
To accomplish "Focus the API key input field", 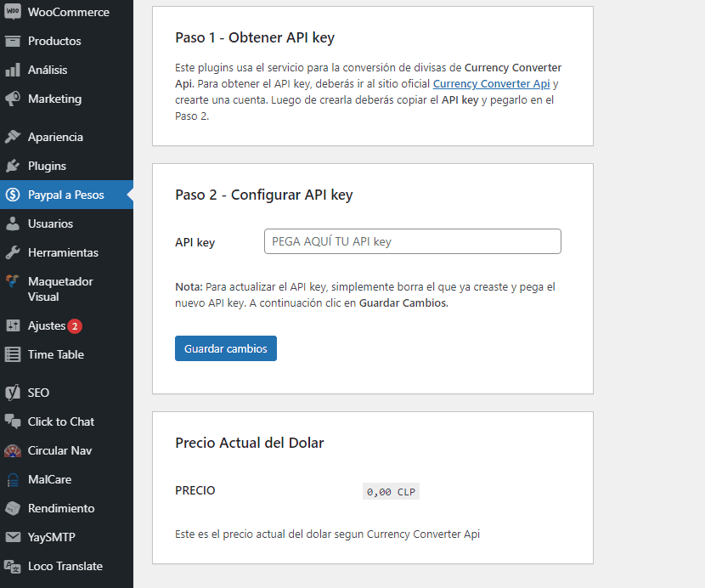I will 413,241.
